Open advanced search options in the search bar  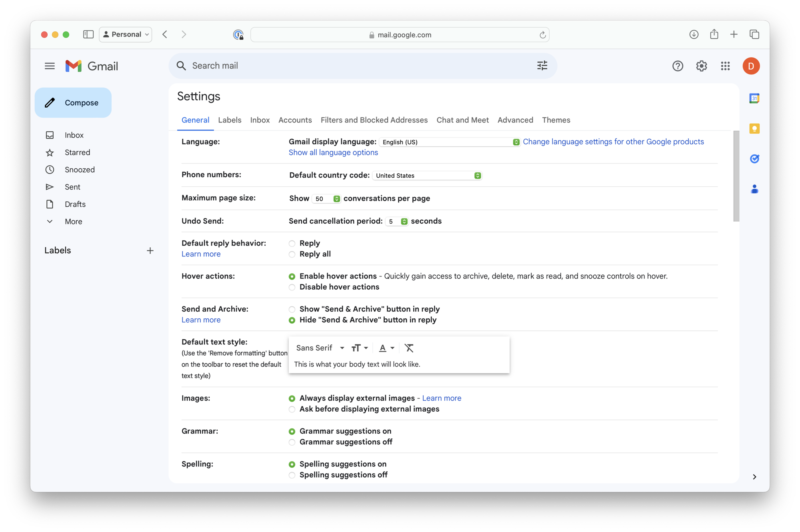tap(542, 65)
